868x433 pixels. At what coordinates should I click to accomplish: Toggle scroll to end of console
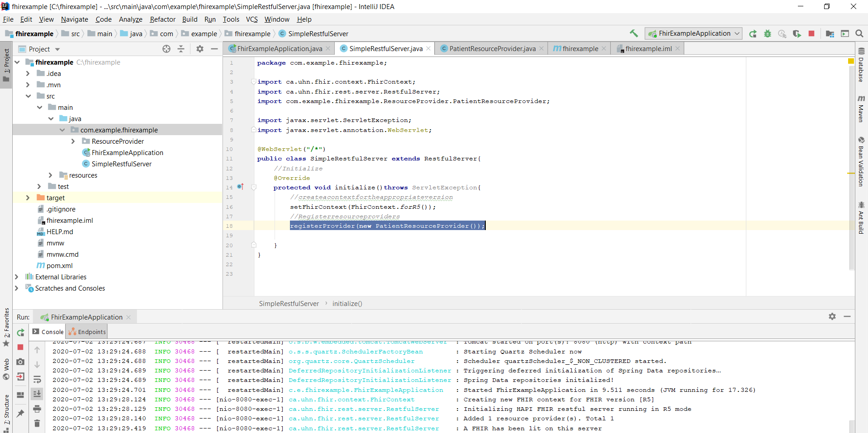[x=37, y=394]
